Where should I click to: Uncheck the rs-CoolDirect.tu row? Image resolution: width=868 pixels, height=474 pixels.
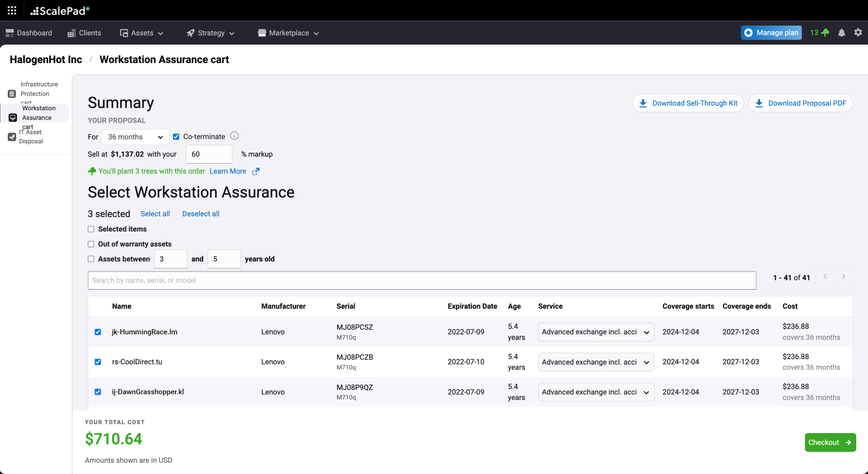pos(98,362)
